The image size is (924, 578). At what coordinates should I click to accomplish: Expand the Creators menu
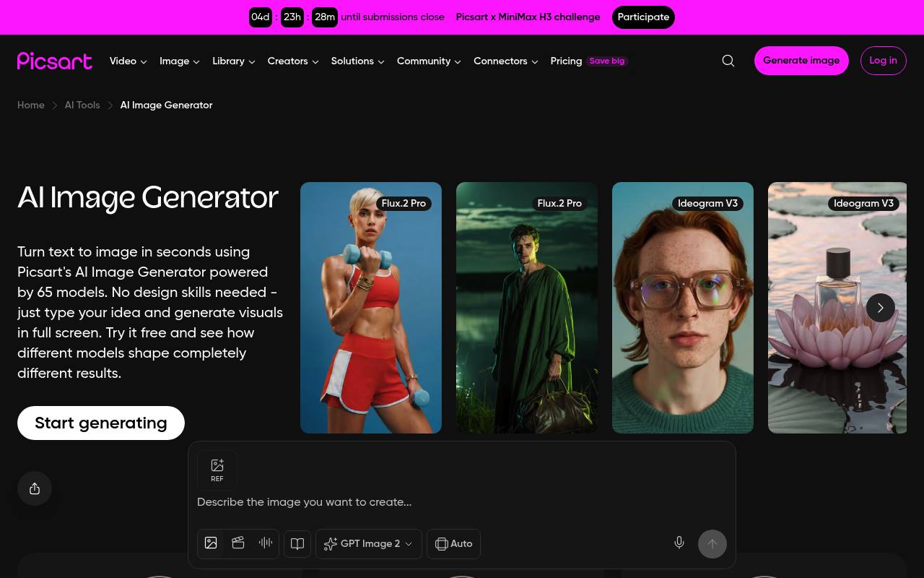pyautogui.click(x=293, y=61)
